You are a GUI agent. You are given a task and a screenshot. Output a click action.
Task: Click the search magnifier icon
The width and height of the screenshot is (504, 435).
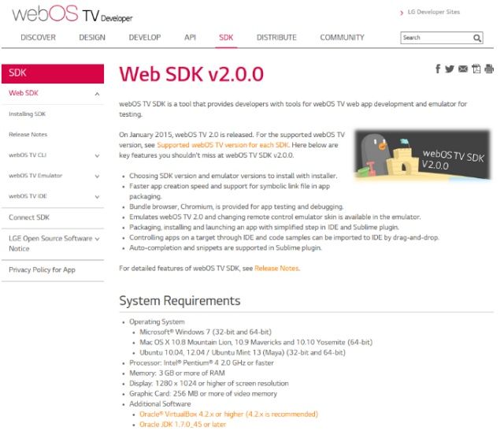477,38
